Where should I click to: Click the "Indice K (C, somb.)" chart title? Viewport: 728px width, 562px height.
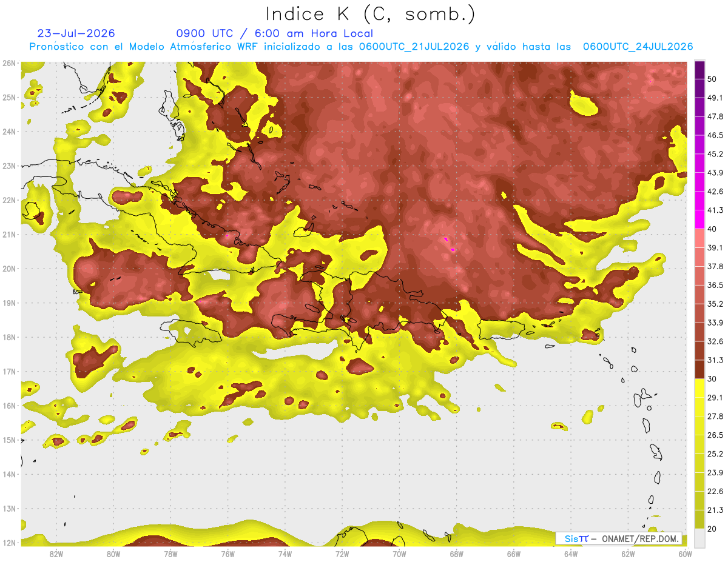click(370, 13)
